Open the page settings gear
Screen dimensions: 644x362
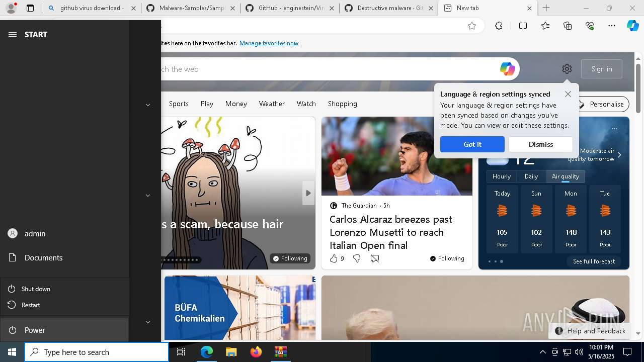click(x=567, y=69)
